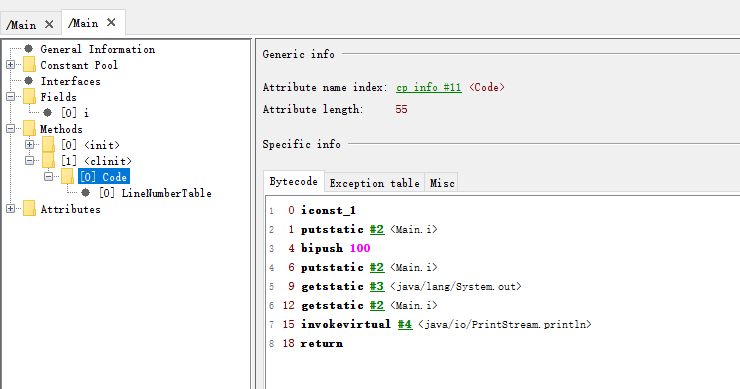Click the Constant Pool folder icon
Screen dimensions: 740x389
point(29,65)
